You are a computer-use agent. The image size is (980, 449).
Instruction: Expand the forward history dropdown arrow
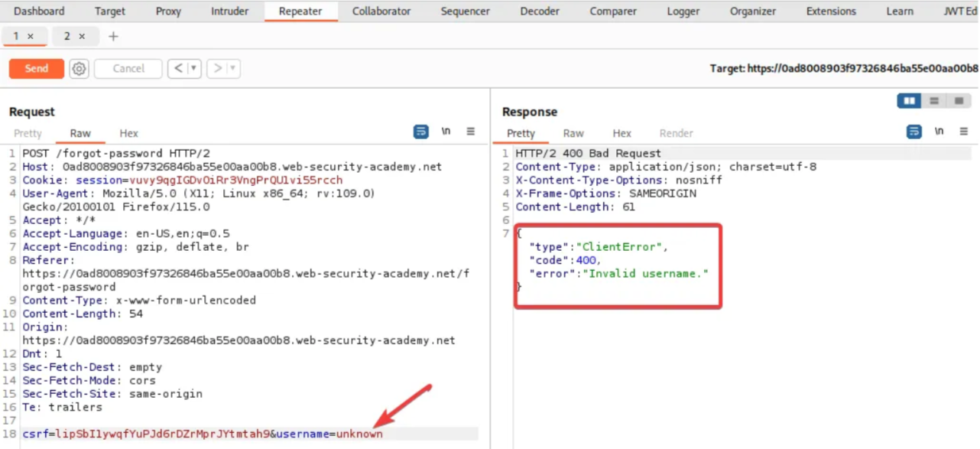coord(232,69)
